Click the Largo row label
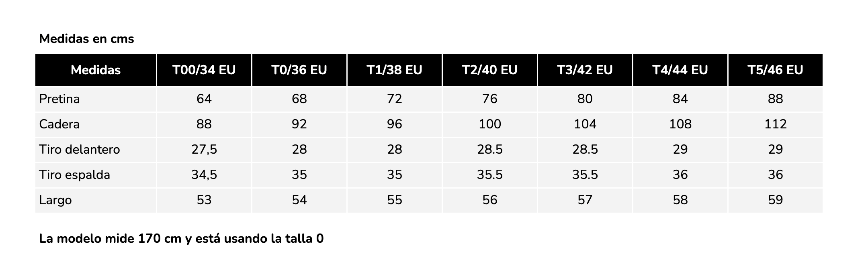The width and height of the screenshot is (868, 264). 55,200
